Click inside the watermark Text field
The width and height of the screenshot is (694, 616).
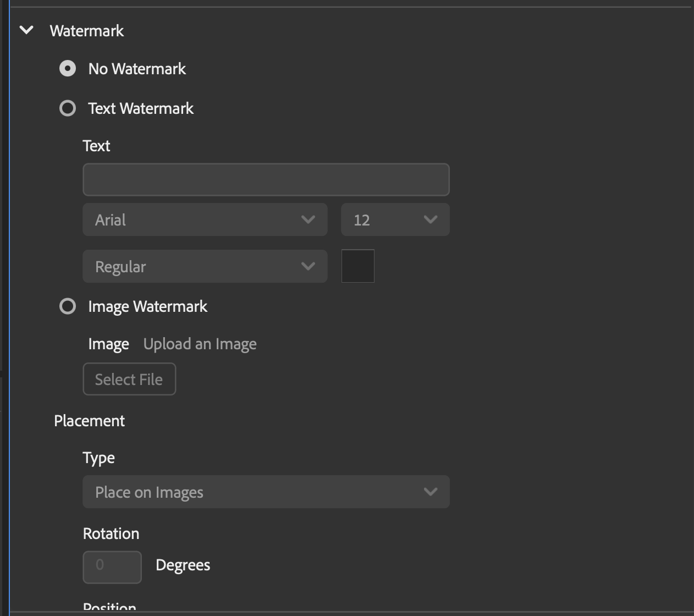266,179
